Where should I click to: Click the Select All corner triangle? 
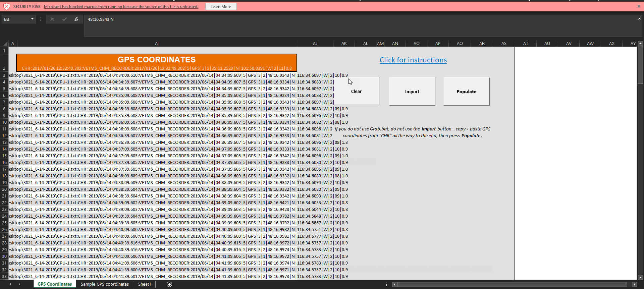(5, 44)
